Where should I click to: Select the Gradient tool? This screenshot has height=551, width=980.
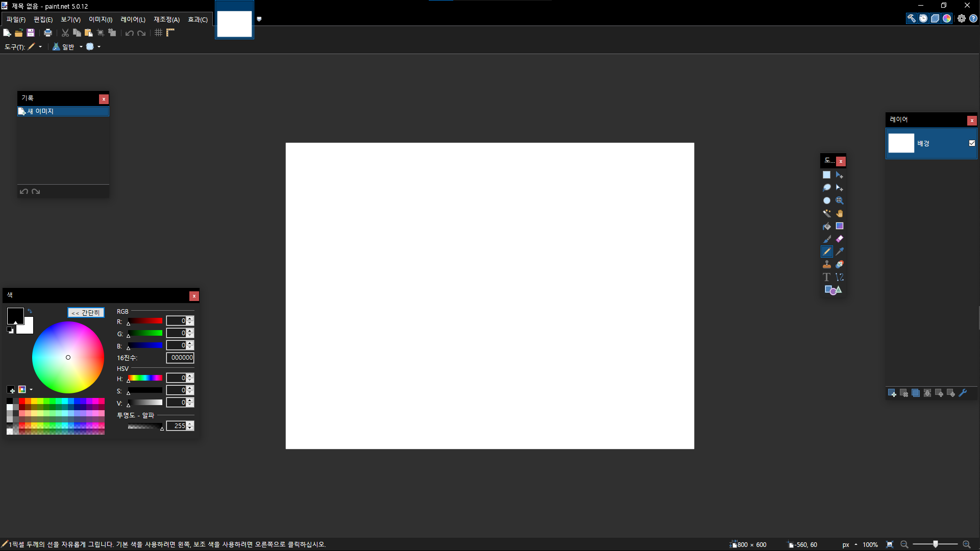(840, 226)
